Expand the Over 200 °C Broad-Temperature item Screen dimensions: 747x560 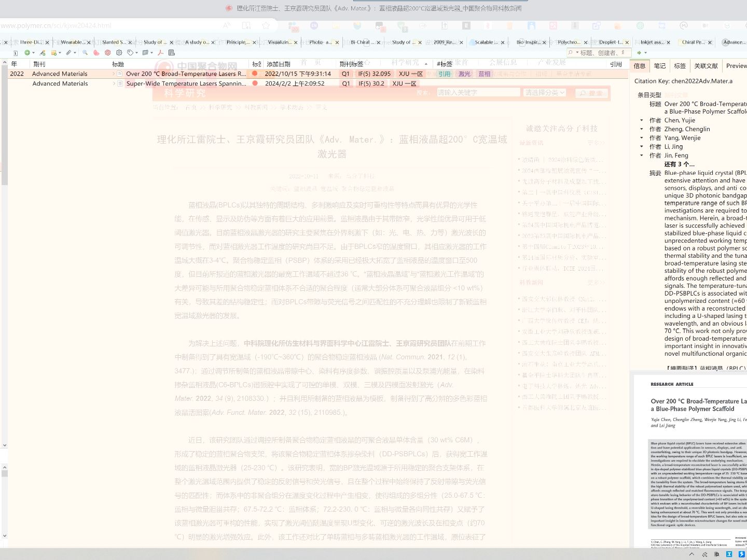tap(114, 74)
